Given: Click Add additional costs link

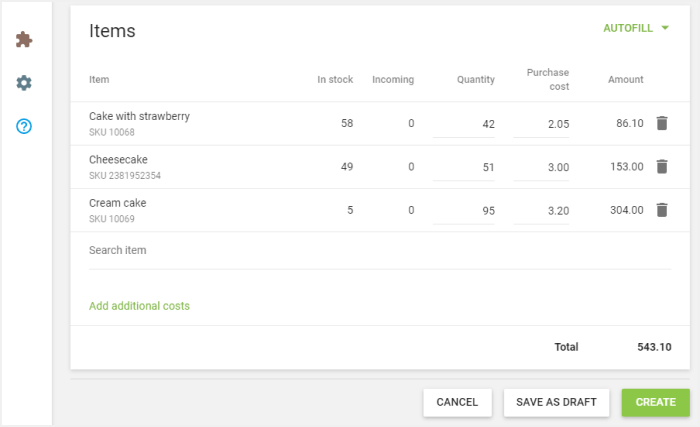Looking at the screenshot, I should point(139,306).
